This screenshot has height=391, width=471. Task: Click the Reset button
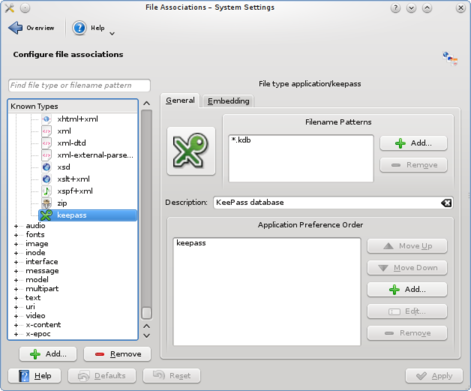[171, 376]
